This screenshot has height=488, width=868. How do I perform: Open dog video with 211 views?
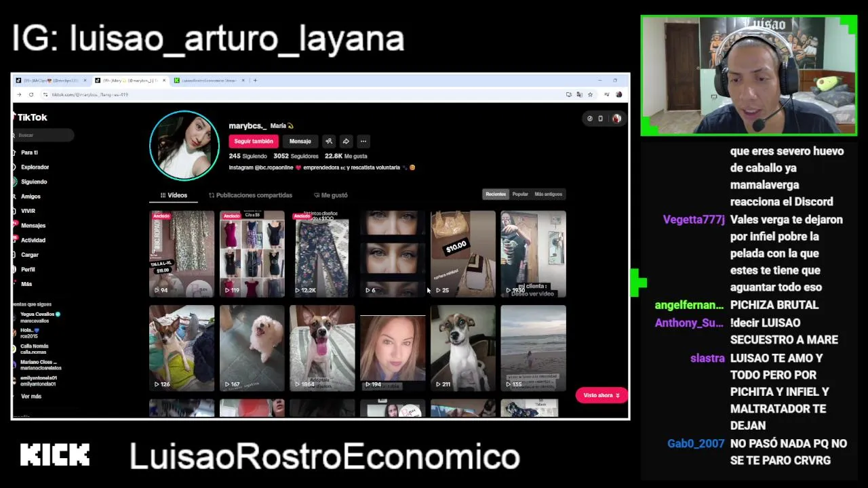coord(463,348)
